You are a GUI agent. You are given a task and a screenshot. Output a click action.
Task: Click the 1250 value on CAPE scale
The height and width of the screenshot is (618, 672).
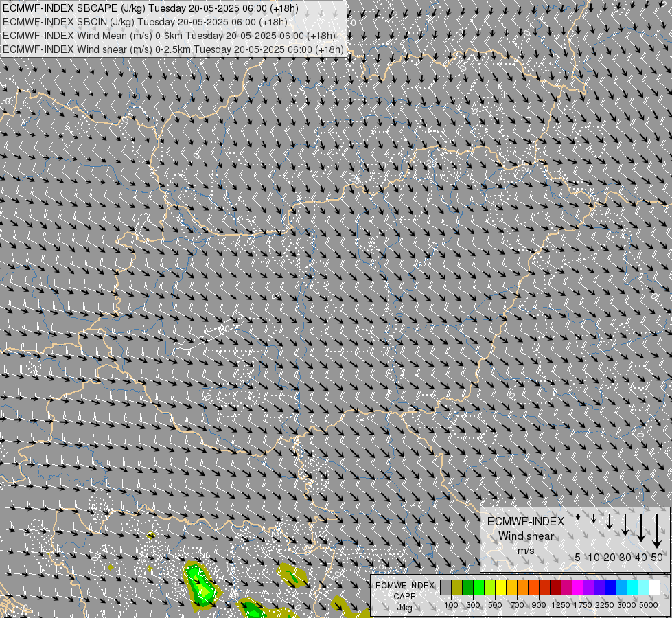561,605
